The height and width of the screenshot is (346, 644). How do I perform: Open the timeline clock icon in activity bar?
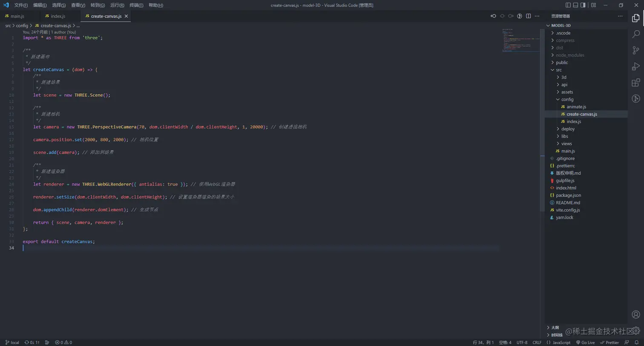[x=636, y=99]
